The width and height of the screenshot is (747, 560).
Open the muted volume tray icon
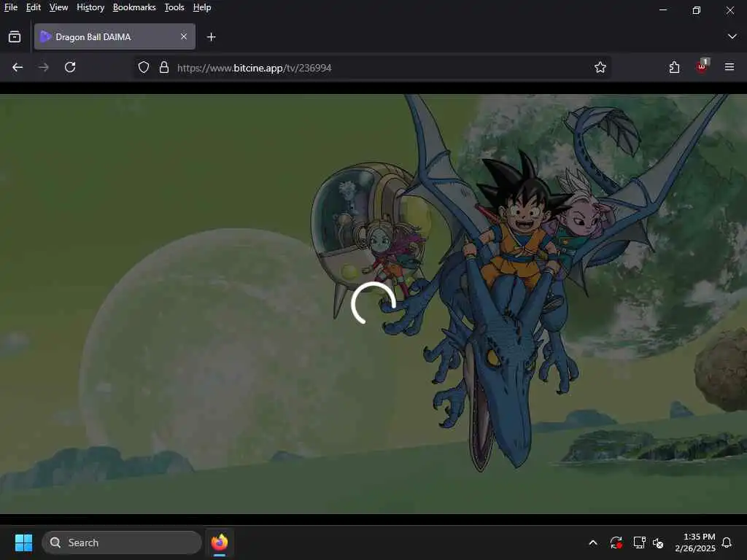pos(658,542)
